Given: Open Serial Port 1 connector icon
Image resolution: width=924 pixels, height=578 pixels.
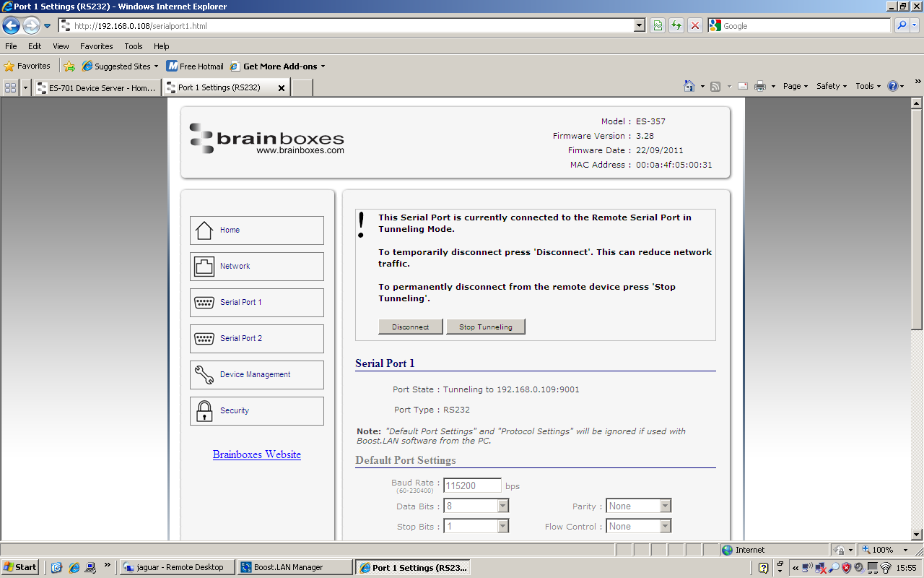Looking at the screenshot, I should 204,303.
